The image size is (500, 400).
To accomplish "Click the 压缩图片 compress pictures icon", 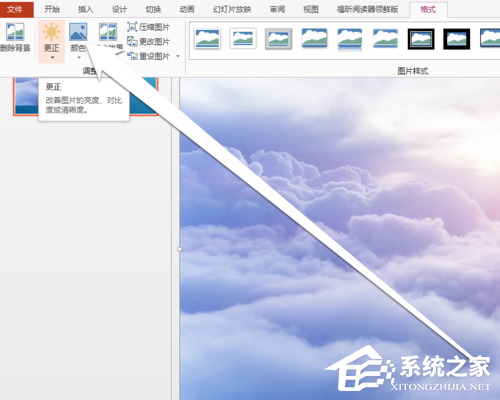I will [132, 27].
